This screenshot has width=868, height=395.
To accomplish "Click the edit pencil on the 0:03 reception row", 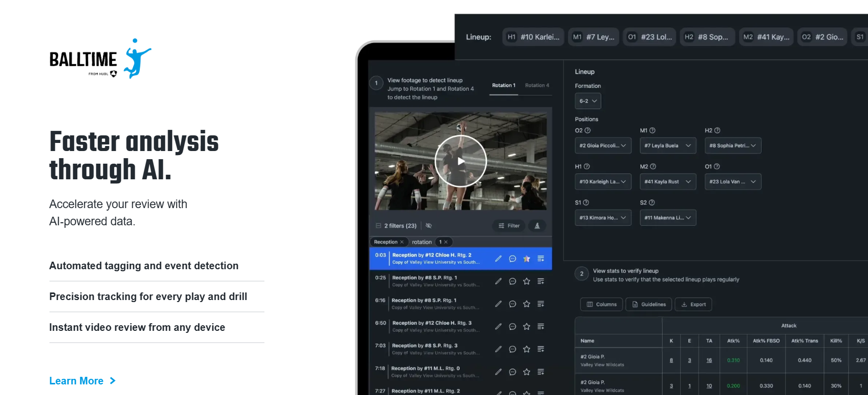I will coord(498,259).
